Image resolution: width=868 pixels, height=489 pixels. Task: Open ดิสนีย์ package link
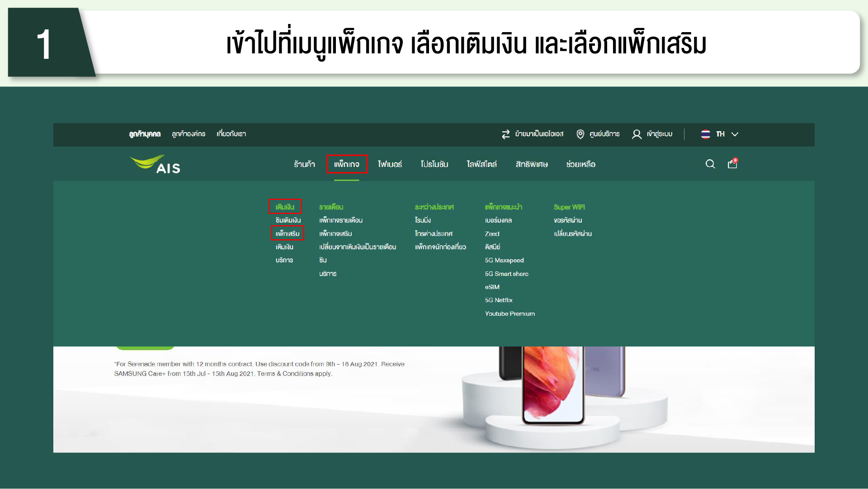pyautogui.click(x=492, y=247)
